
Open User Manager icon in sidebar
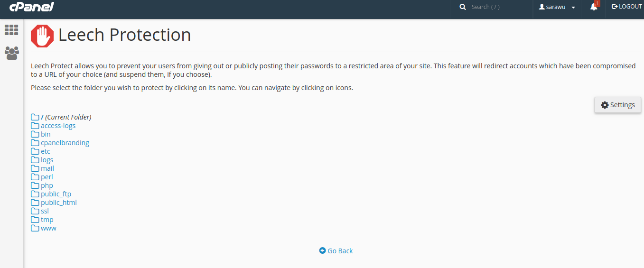click(x=11, y=53)
